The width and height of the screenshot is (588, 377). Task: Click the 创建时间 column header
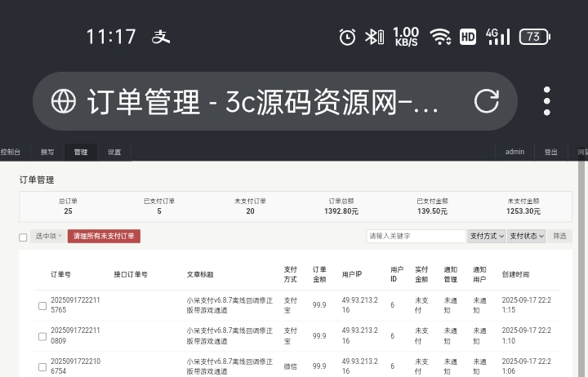click(515, 274)
